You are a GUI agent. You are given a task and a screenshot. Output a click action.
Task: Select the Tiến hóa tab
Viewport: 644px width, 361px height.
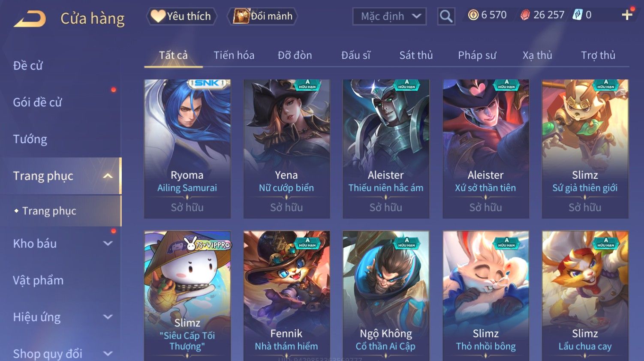pyautogui.click(x=234, y=55)
